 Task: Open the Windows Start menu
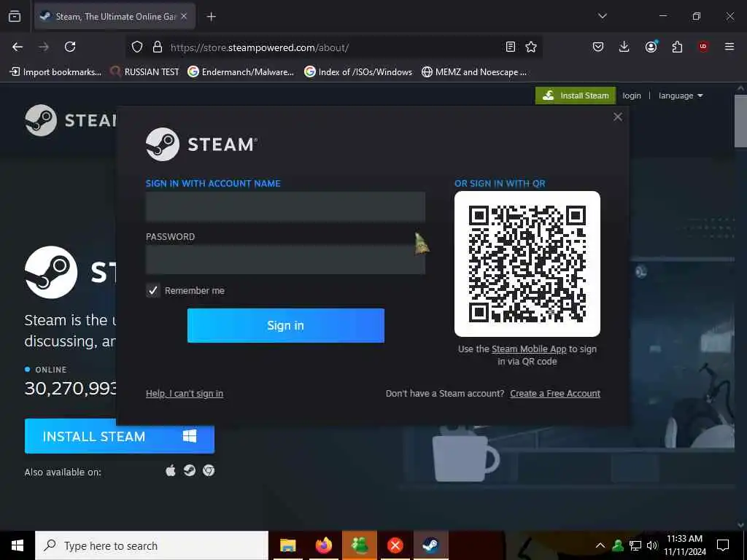pos(18,545)
